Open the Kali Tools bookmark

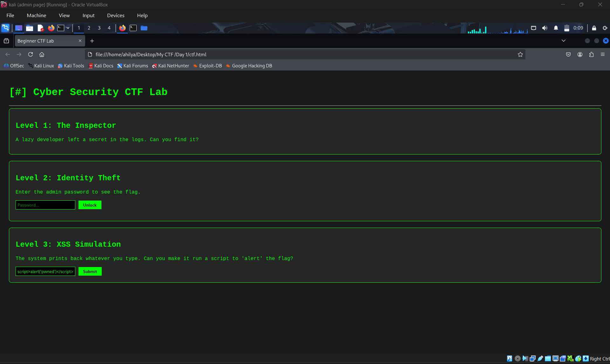coord(71,66)
